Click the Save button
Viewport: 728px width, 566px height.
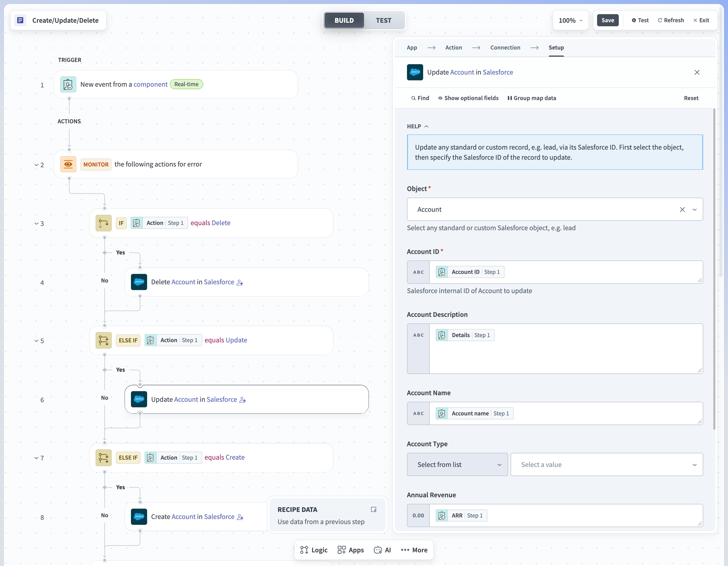pos(608,20)
